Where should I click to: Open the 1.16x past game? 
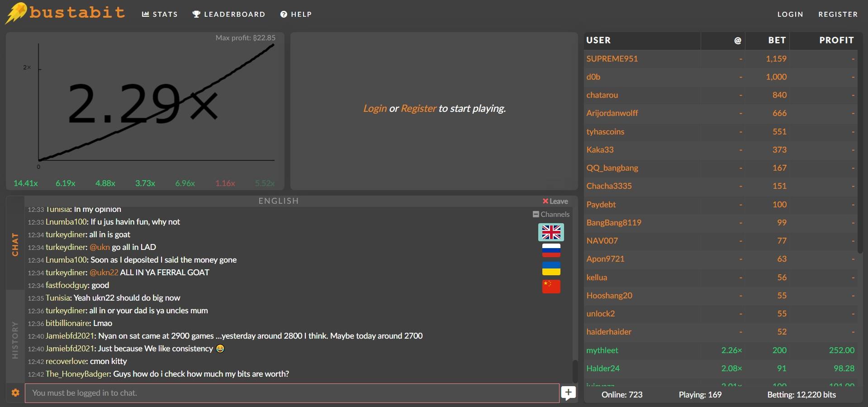click(x=225, y=183)
